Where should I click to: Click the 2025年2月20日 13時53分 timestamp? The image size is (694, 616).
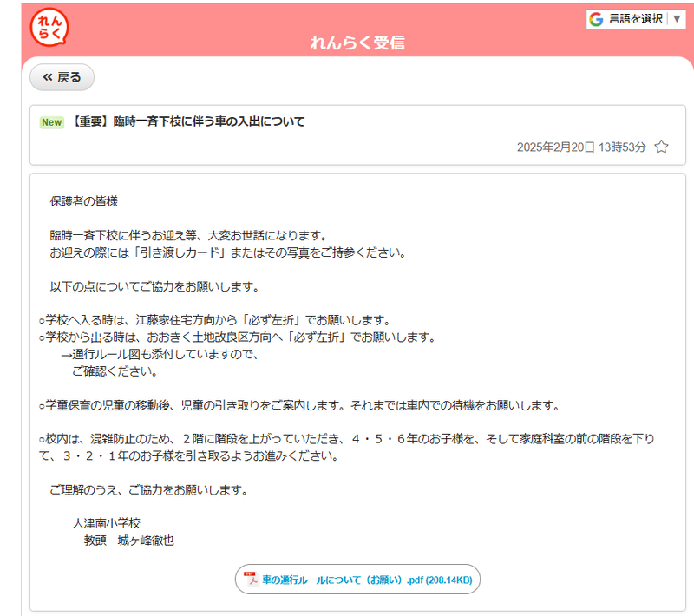(x=580, y=147)
